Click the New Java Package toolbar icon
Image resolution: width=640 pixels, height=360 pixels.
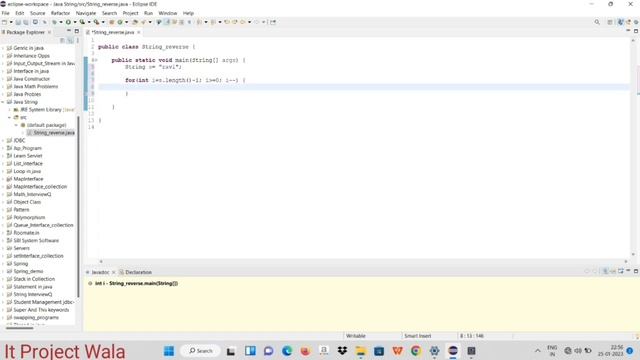111,22
